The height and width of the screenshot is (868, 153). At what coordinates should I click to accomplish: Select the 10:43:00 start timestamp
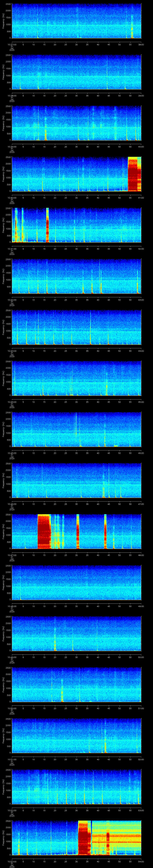click(12, 351)
